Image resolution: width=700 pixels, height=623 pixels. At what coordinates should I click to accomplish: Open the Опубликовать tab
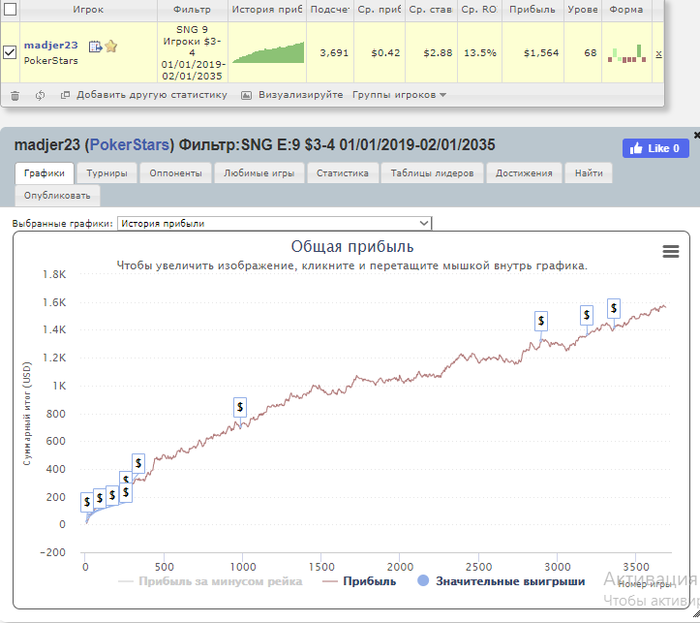point(57,196)
